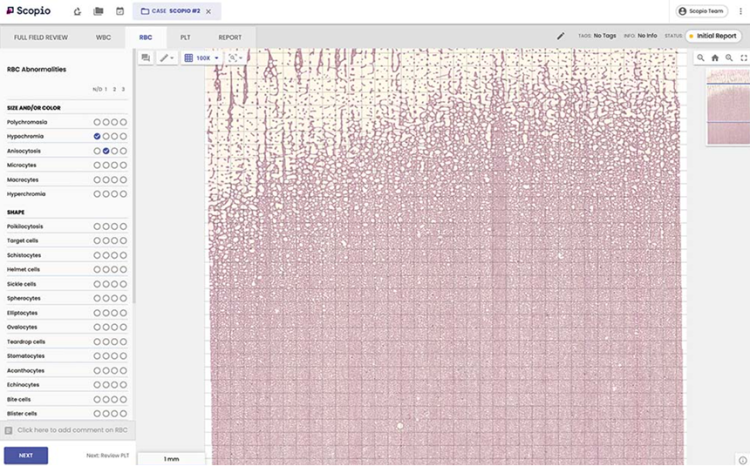Click the refresh/home arrow icon next to Scopio logo
The height and width of the screenshot is (473, 750).
77,11
